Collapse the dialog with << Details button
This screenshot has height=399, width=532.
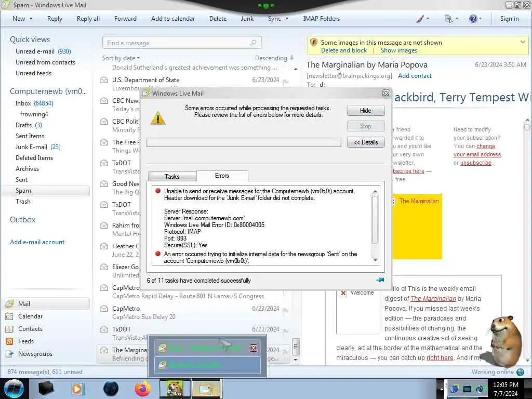pos(365,142)
